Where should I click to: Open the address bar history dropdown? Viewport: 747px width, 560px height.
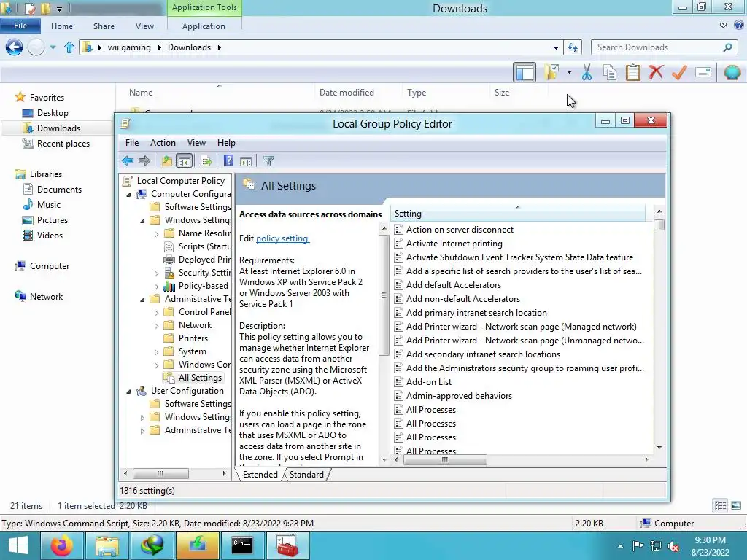(556, 47)
